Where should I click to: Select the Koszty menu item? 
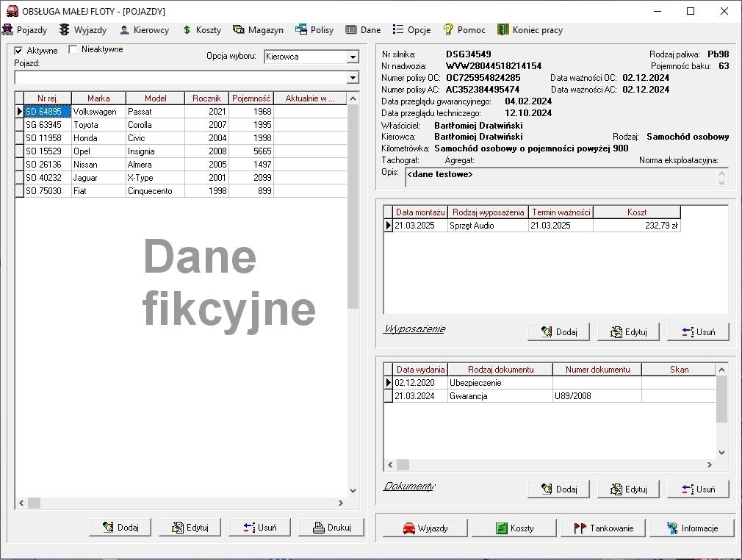tap(200, 30)
